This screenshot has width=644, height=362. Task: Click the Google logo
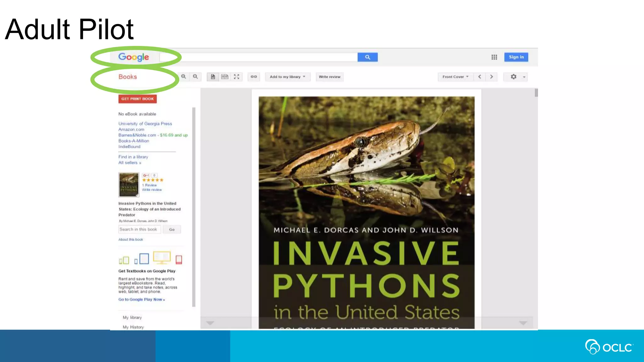tap(134, 57)
